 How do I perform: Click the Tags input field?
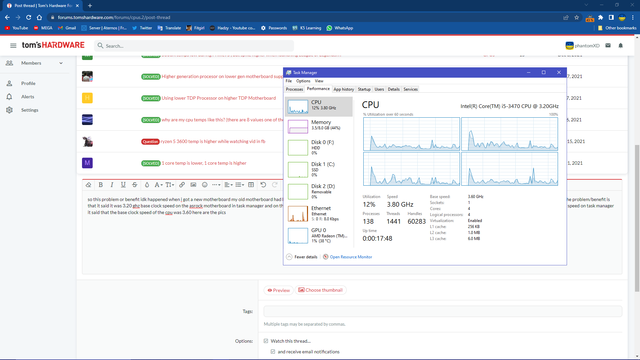click(443, 311)
